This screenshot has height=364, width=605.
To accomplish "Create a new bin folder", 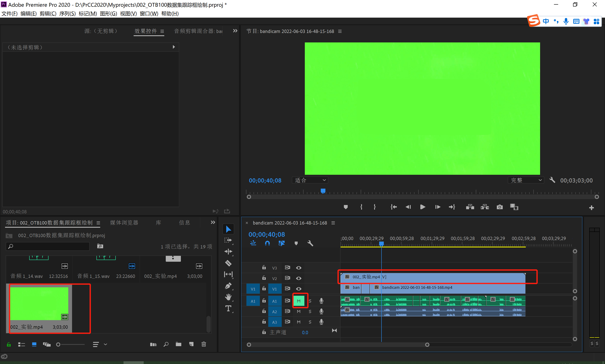I will pyautogui.click(x=179, y=344).
